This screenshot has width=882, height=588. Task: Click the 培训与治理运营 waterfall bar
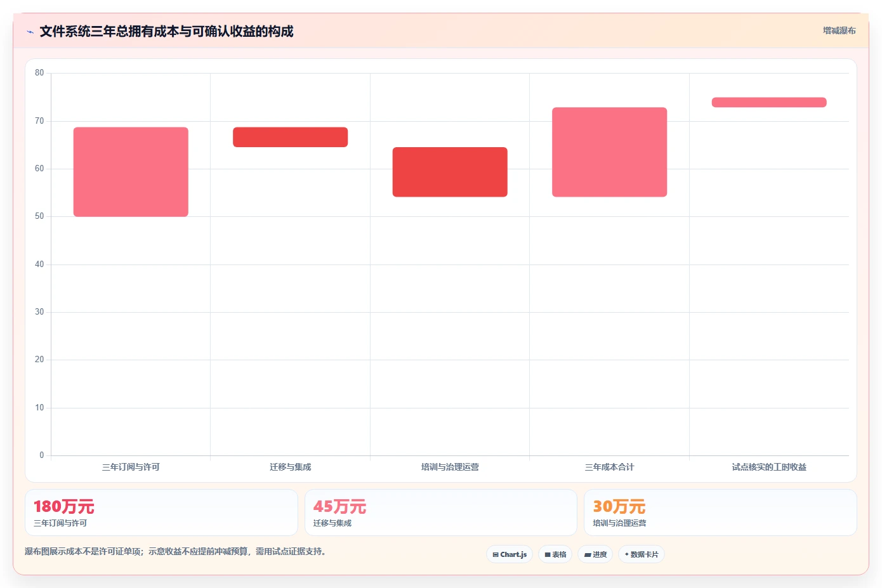pyautogui.click(x=450, y=172)
